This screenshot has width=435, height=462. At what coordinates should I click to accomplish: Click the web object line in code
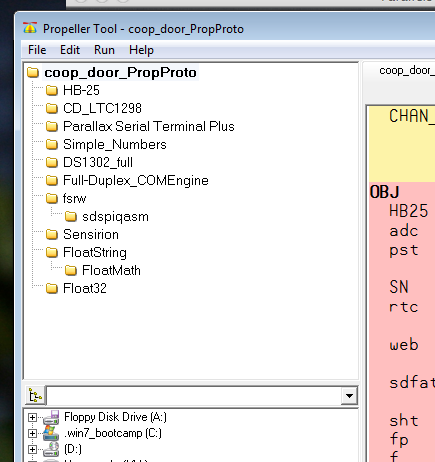point(404,344)
